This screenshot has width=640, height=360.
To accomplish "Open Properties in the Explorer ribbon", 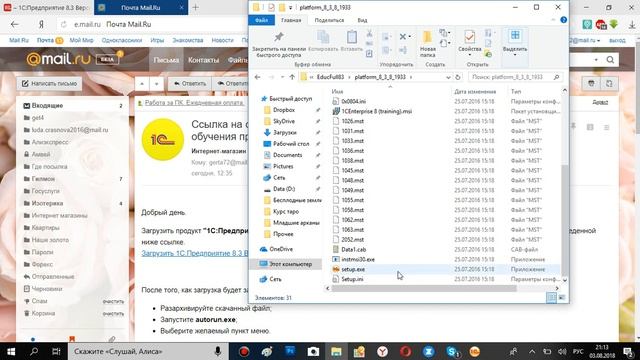I will click(x=469, y=44).
